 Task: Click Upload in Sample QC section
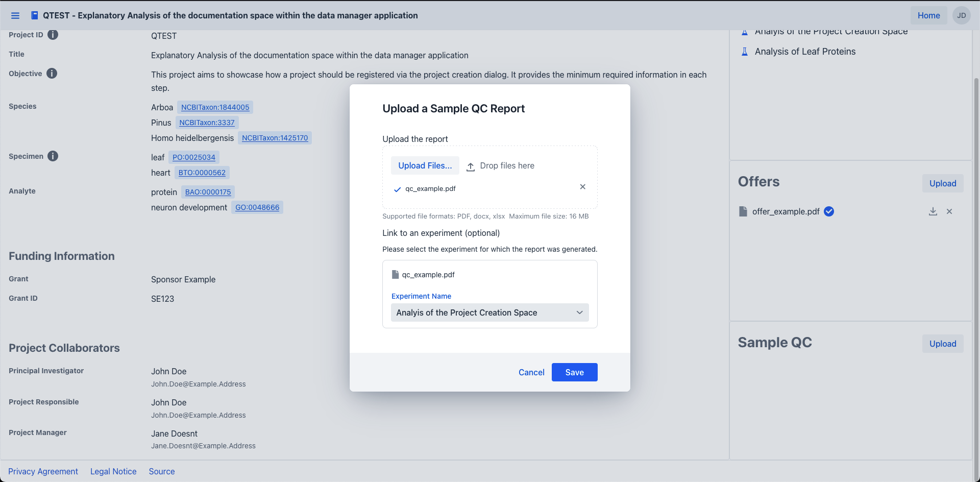tap(942, 344)
